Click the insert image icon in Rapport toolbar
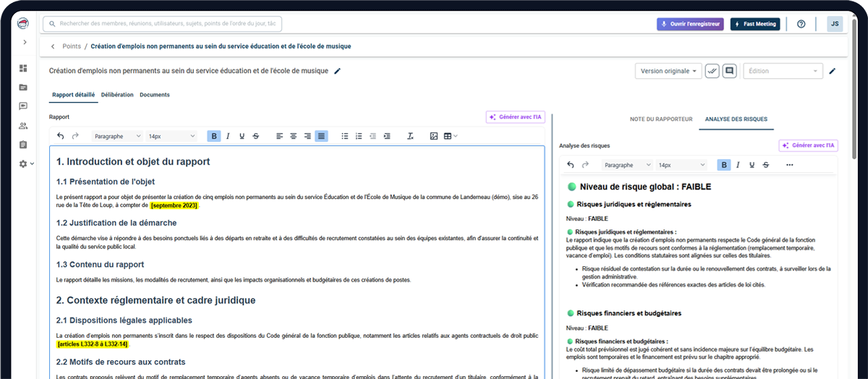This screenshot has height=379, width=868. [x=434, y=136]
